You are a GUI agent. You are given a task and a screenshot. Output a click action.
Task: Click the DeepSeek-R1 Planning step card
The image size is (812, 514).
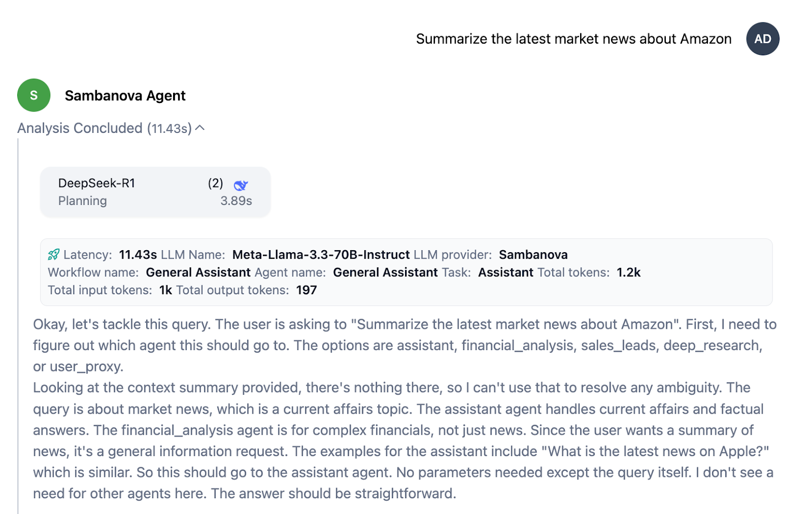pos(155,192)
